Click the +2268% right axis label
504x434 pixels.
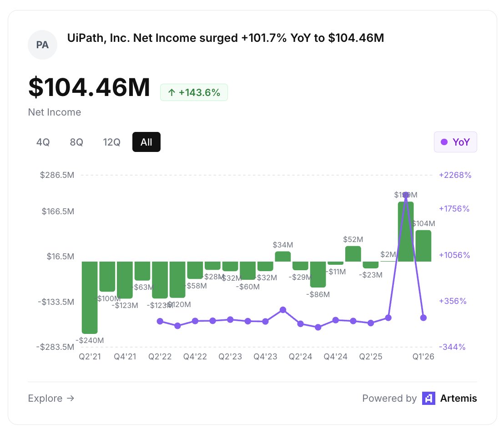click(455, 175)
